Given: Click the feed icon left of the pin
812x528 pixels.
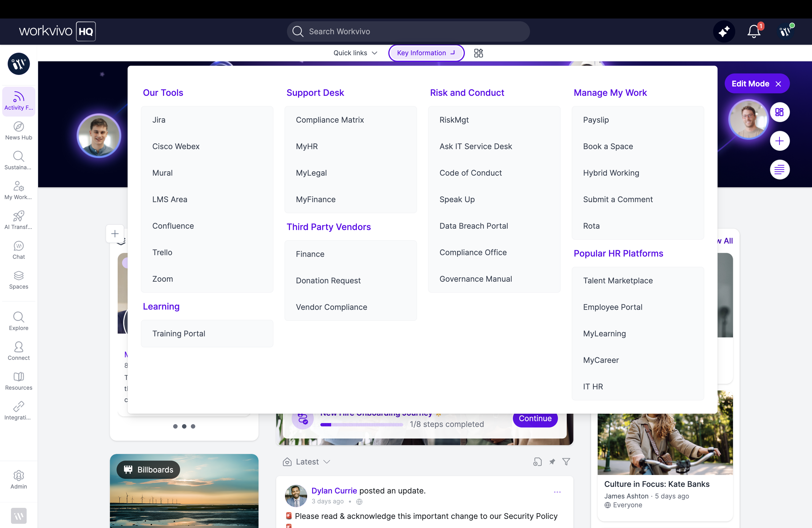Looking at the screenshot, I should click(537, 462).
